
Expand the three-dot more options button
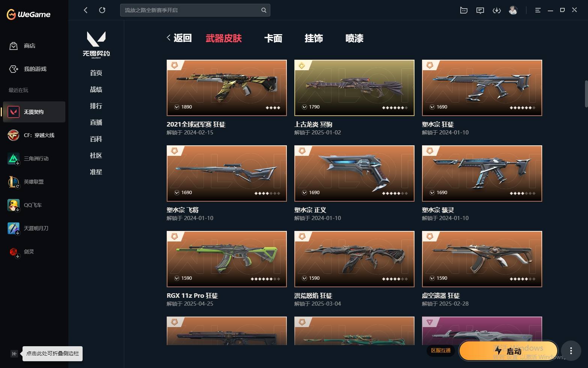tap(571, 351)
